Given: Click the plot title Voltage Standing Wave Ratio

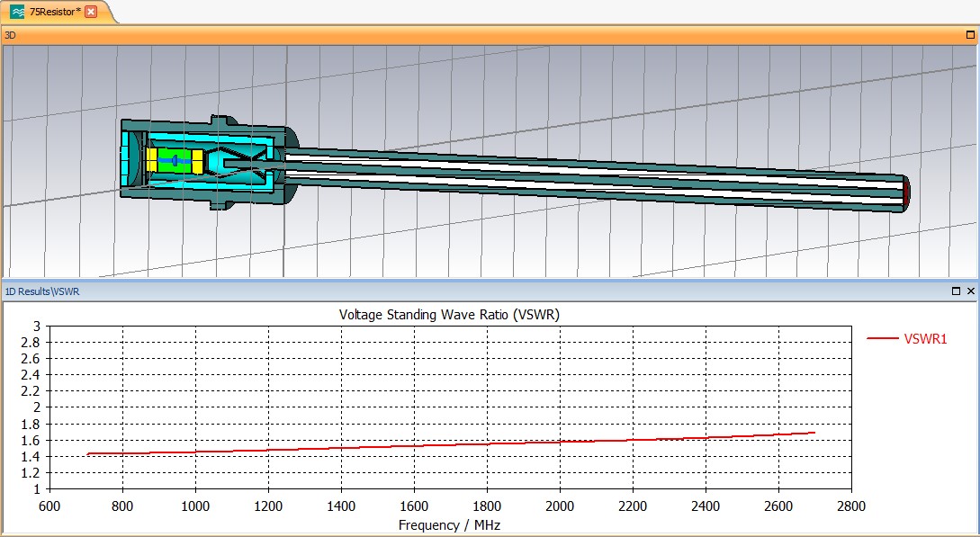Looking at the screenshot, I should point(449,315).
